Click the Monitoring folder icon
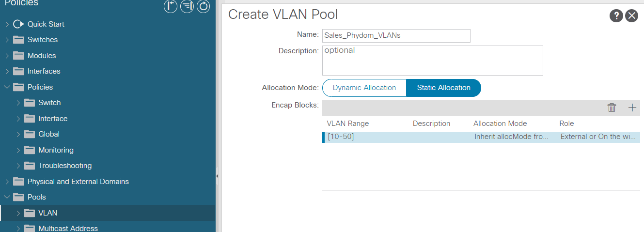This screenshot has width=644, height=232. pos(30,150)
